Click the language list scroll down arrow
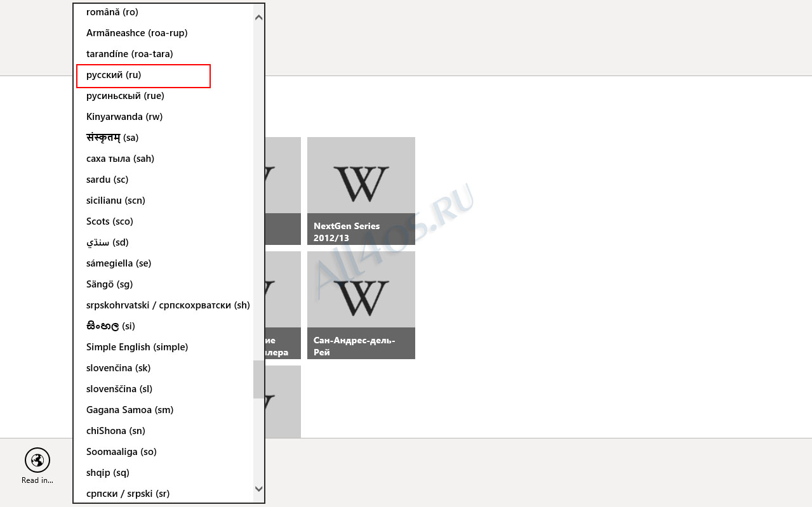The width and height of the screenshot is (812, 507). click(x=258, y=489)
